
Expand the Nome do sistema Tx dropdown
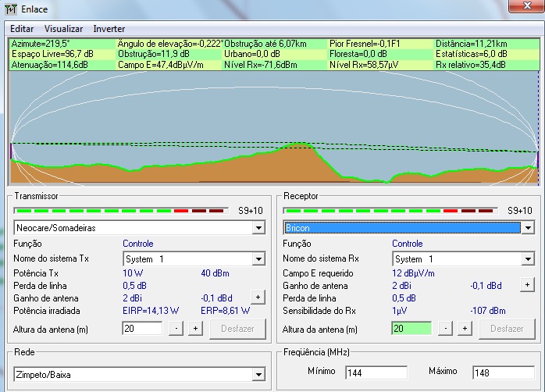(x=258, y=258)
